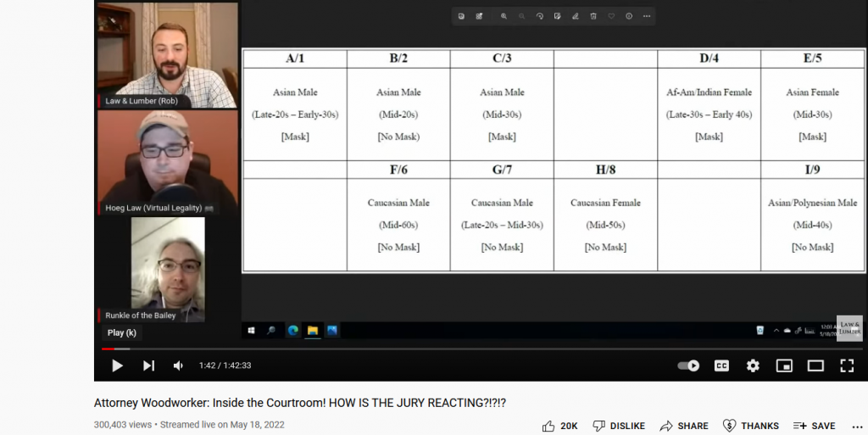
Task: Open video settings gear menu
Action: (753, 365)
